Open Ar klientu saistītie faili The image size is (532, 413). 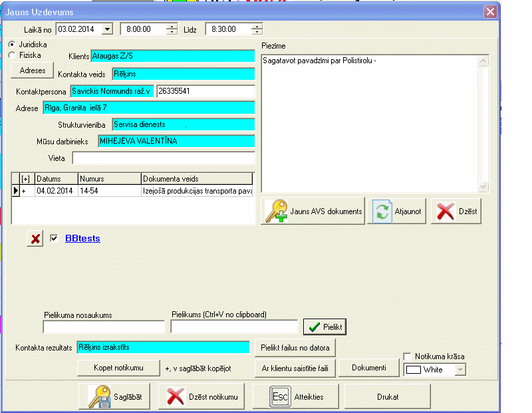click(295, 368)
